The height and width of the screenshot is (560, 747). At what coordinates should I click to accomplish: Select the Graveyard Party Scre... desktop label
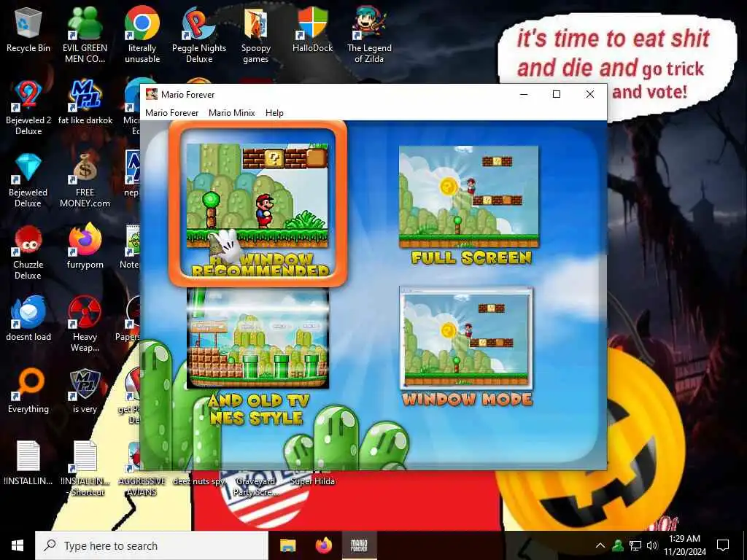click(256, 486)
